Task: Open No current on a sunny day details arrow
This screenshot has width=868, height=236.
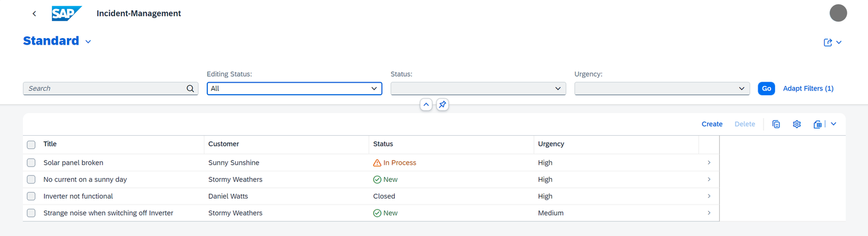Action: [x=709, y=180]
